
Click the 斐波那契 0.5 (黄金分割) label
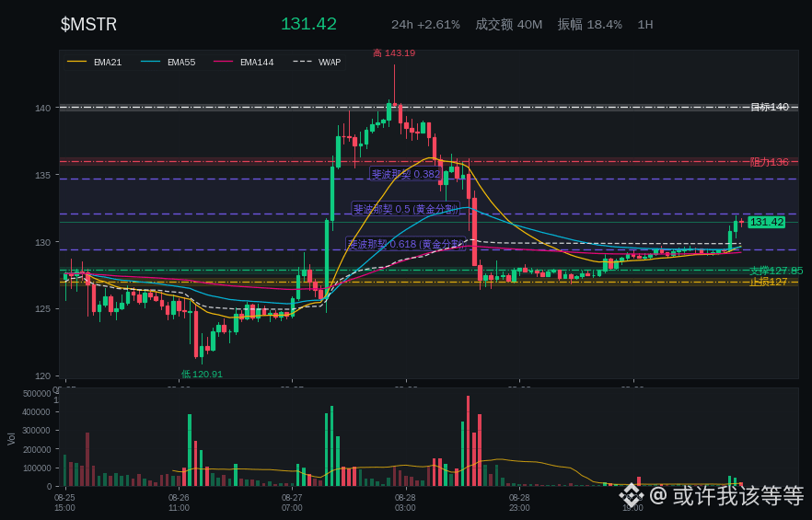[406, 209]
